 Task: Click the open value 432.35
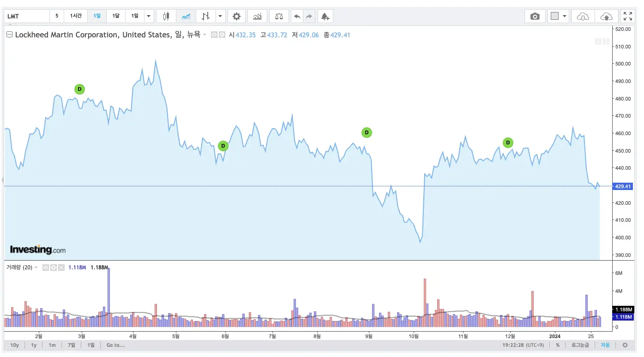click(x=245, y=35)
